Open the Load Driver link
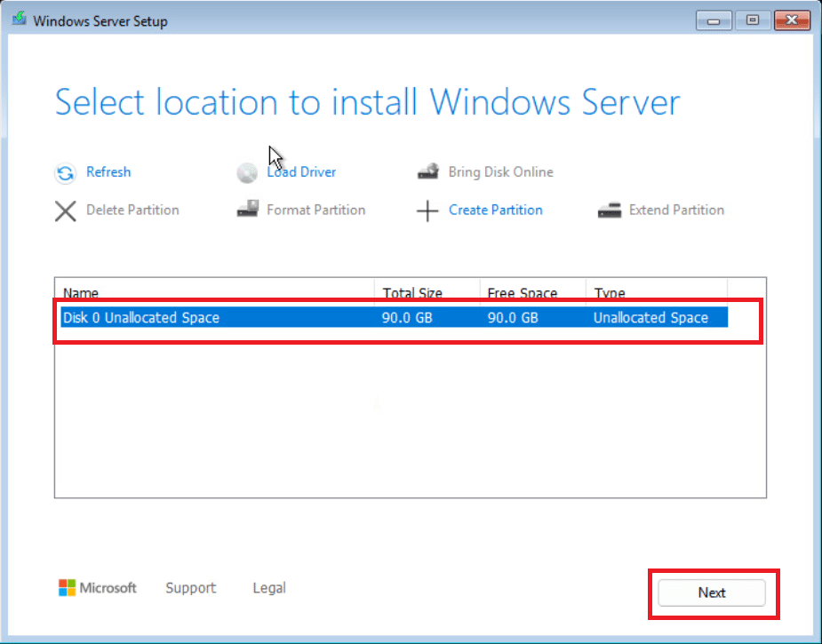The image size is (822, 644). pyautogui.click(x=301, y=171)
